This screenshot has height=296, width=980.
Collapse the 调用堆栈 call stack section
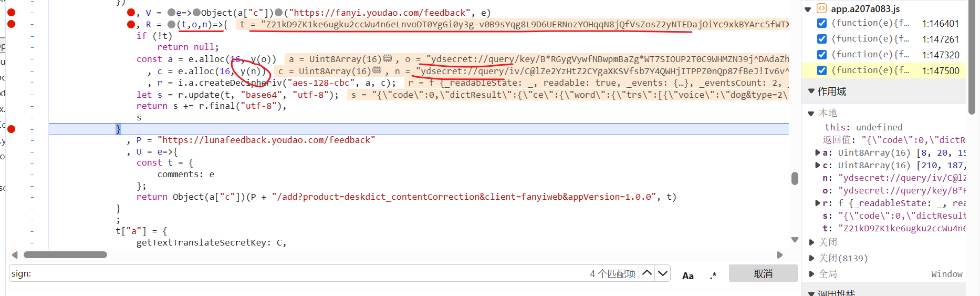click(811, 293)
